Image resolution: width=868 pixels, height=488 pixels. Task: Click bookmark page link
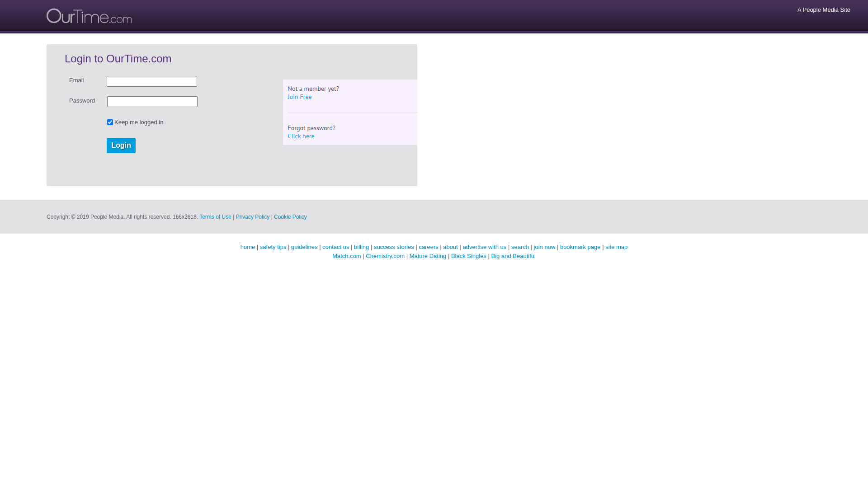[x=580, y=247]
